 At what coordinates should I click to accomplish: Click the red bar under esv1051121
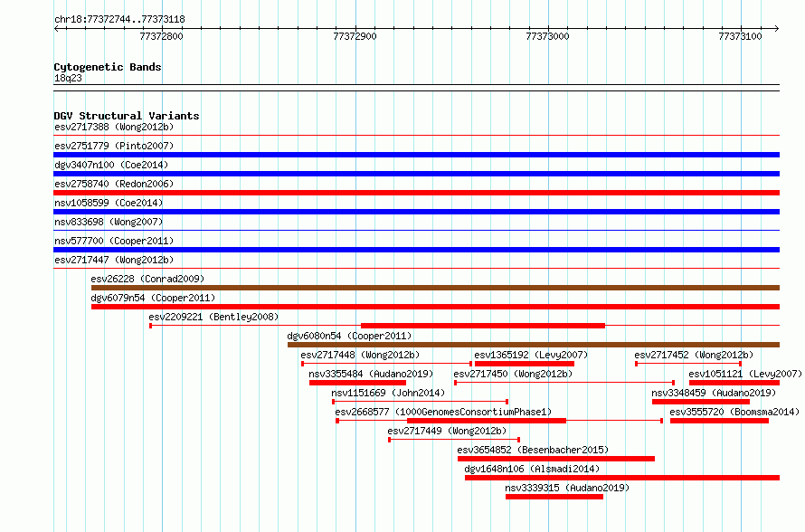tap(734, 383)
